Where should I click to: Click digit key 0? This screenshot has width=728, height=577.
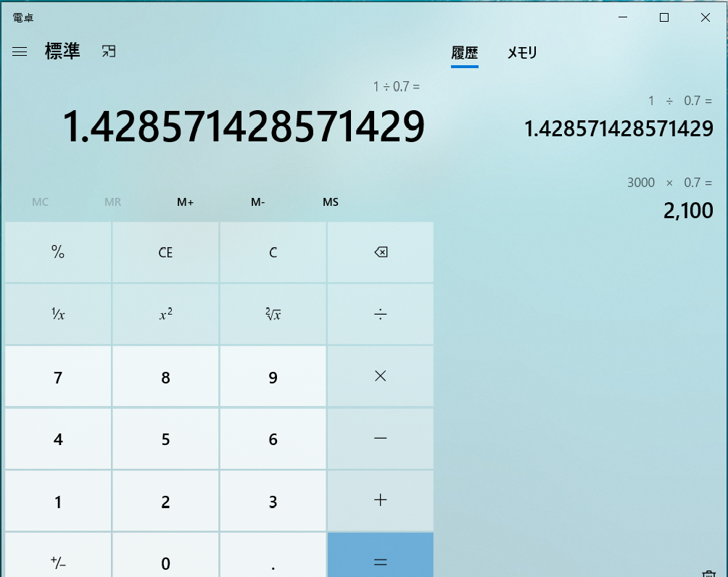pyautogui.click(x=166, y=555)
